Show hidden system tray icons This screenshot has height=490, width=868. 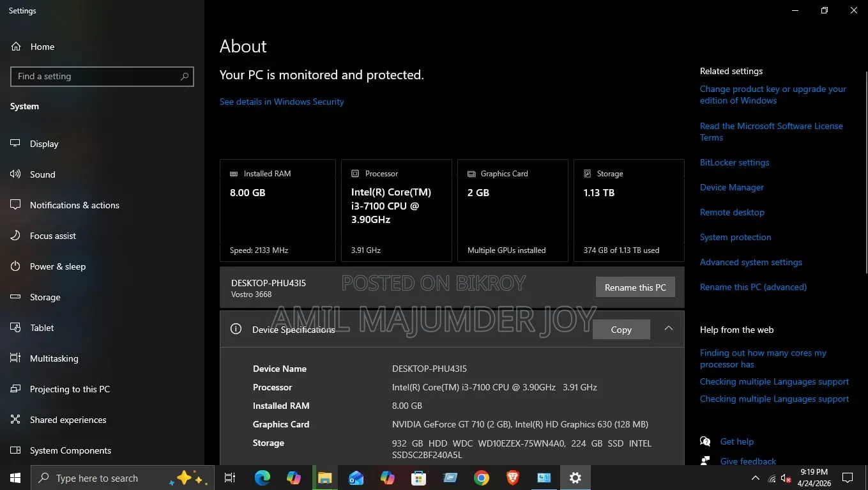(x=756, y=478)
